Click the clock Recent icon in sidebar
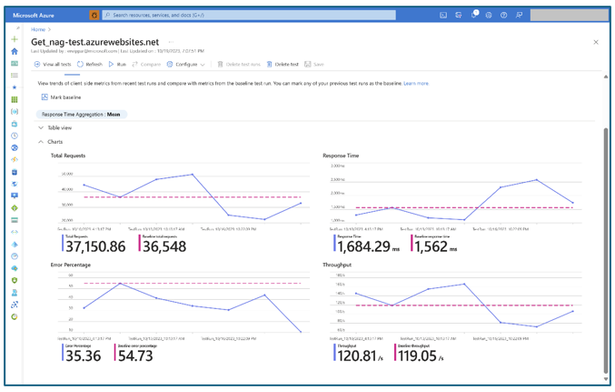 (15, 136)
